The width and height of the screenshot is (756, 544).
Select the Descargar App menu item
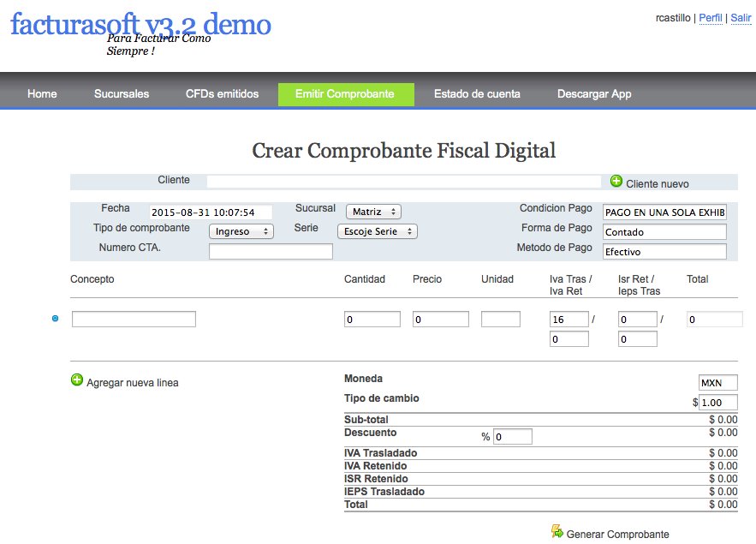pos(594,94)
